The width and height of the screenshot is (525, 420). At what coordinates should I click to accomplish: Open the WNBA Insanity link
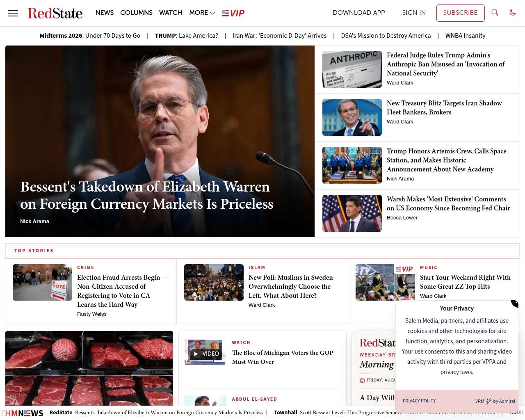466,36
